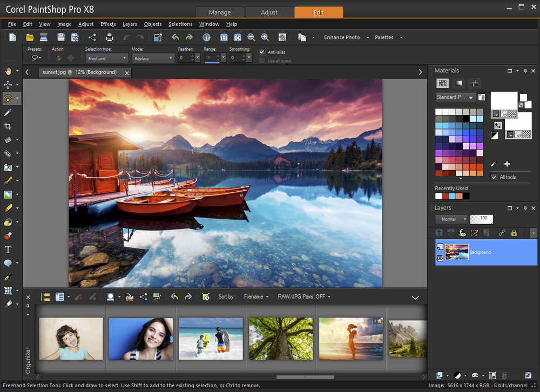Select the Dropper tool
The height and width of the screenshot is (392, 540).
[x=8, y=112]
